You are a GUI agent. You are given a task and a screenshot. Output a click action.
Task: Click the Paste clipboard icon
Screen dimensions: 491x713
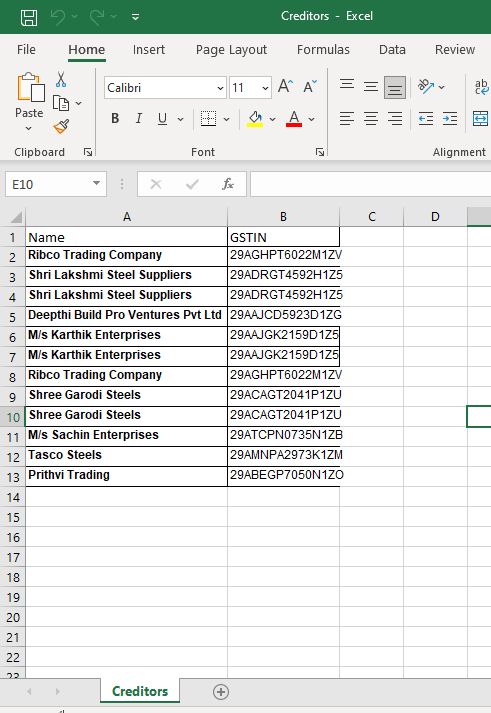pyautogui.click(x=30, y=87)
